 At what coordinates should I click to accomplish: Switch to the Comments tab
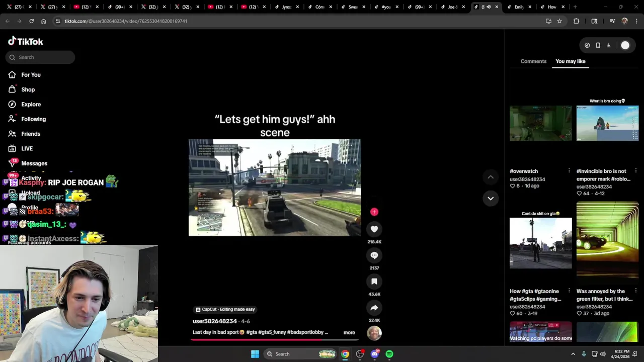pos(533,61)
